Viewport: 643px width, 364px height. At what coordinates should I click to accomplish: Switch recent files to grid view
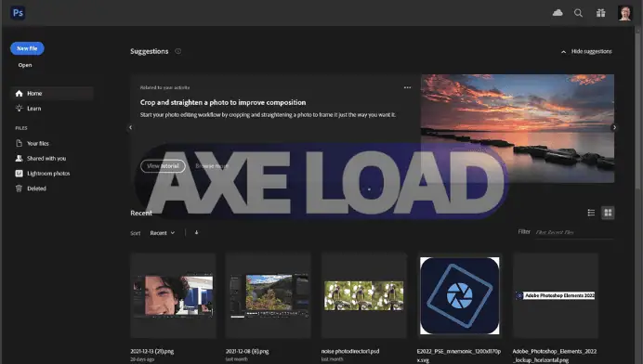[608, 213]
